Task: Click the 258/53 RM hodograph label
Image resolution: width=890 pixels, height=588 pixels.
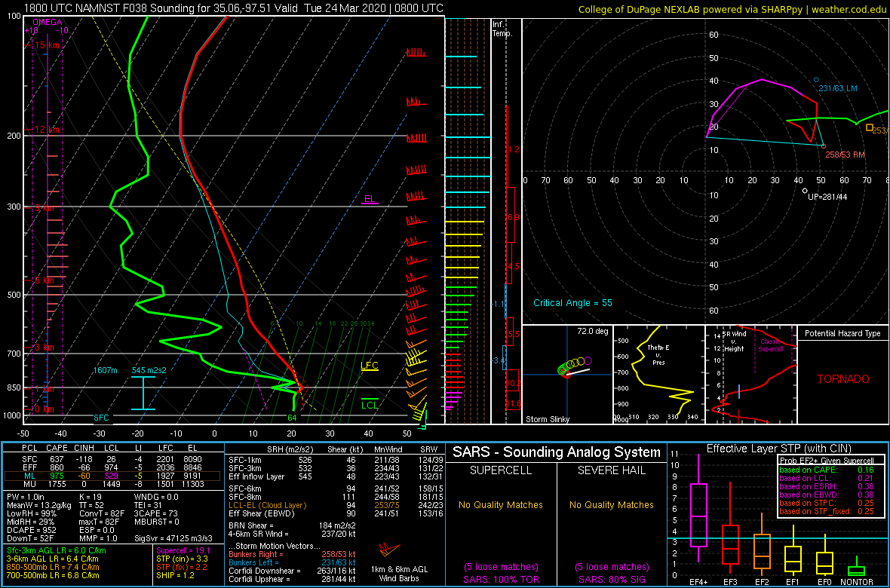Action: (x=845, y=155)
